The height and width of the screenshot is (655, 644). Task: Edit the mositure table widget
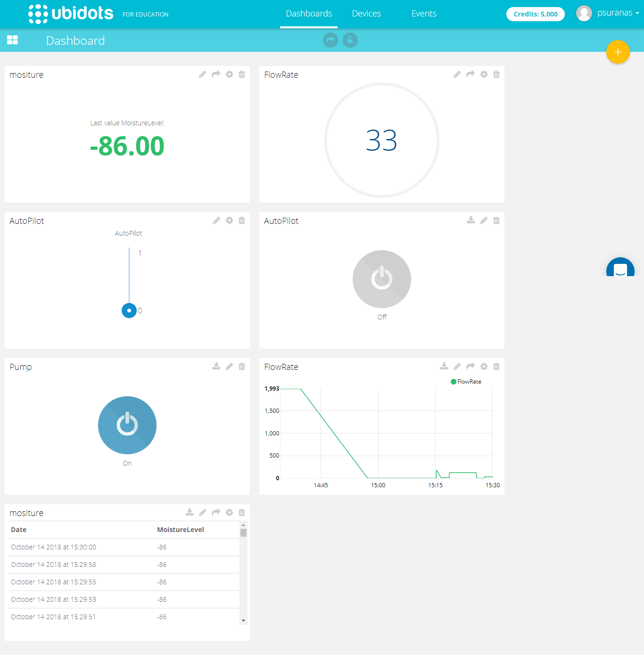pyautogui.click(x=202, y=513)
